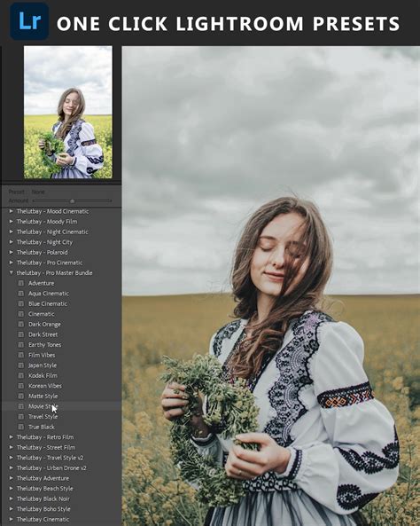Click the Japan Style preset icon
This screenshot has width=420, height=526.
point(20,365)
